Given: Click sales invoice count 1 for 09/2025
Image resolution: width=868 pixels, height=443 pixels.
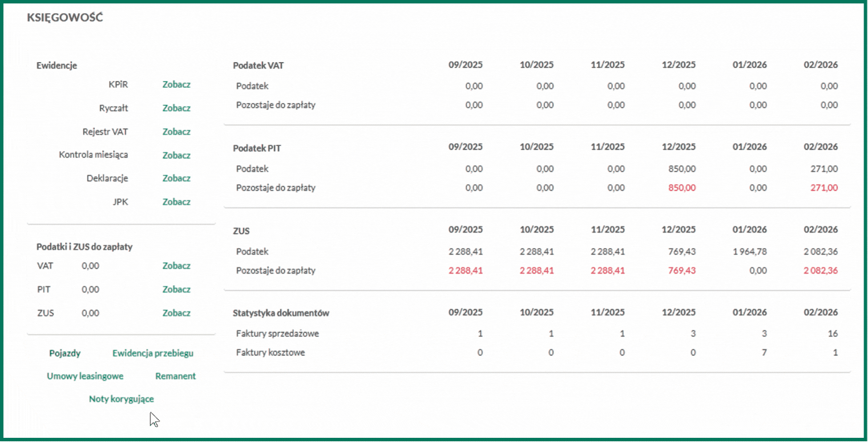Looking at the screenshot, I should pos(480,334).
